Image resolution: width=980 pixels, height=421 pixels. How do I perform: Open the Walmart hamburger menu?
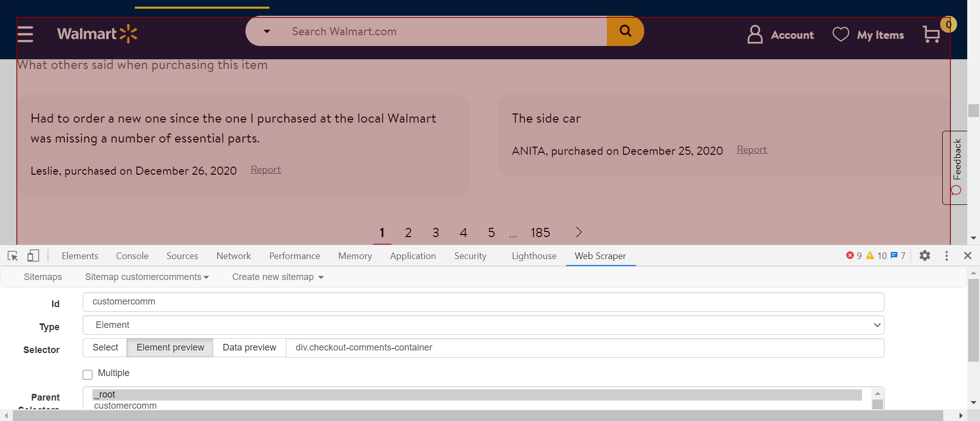click(x=25, y=34)
